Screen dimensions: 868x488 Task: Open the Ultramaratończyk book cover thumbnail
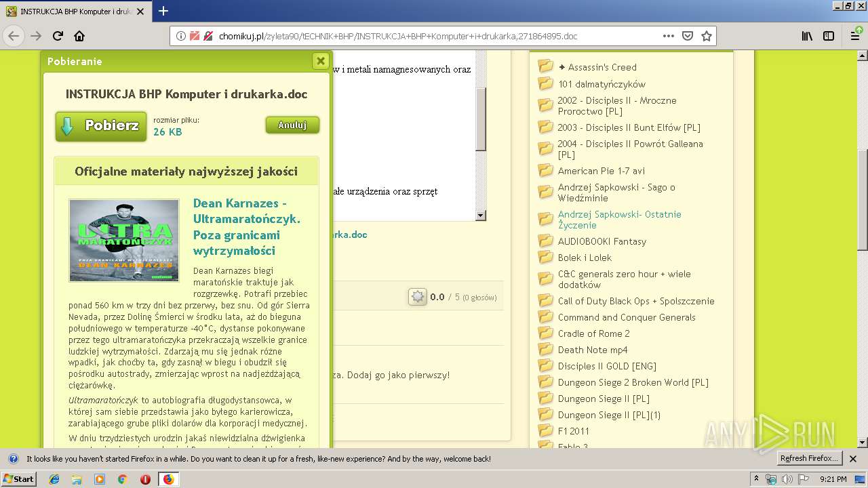click(124, 240)
